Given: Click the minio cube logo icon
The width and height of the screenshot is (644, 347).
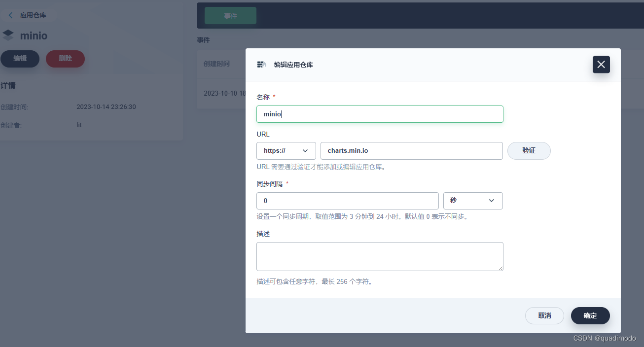Looking at the screenshot, I should [8, 35].
